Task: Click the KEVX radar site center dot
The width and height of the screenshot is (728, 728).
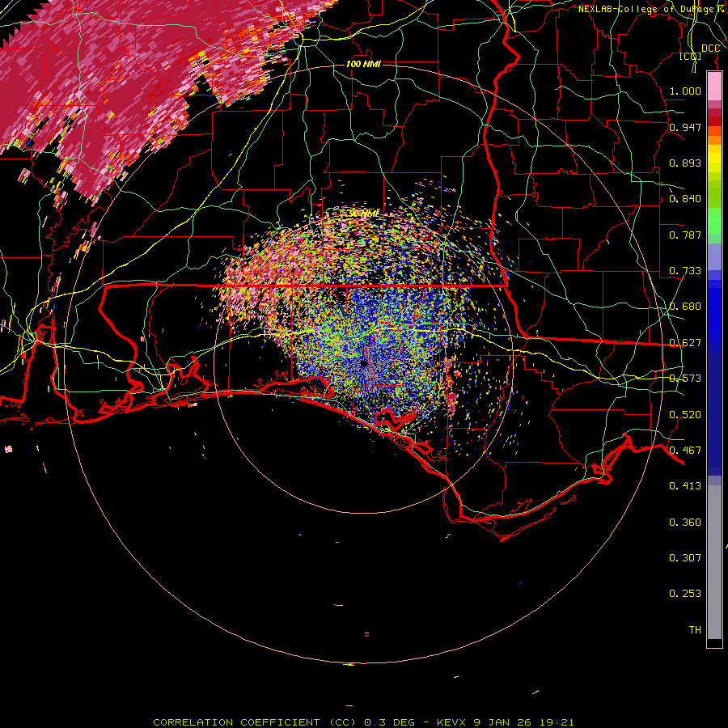Action: 363,363
